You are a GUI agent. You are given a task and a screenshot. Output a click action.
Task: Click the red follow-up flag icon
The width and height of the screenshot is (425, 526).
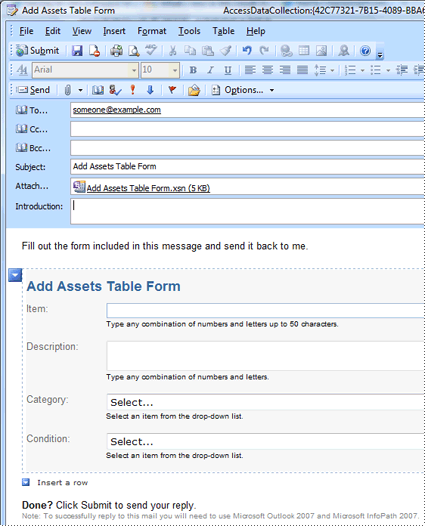(x=172, y=90)
